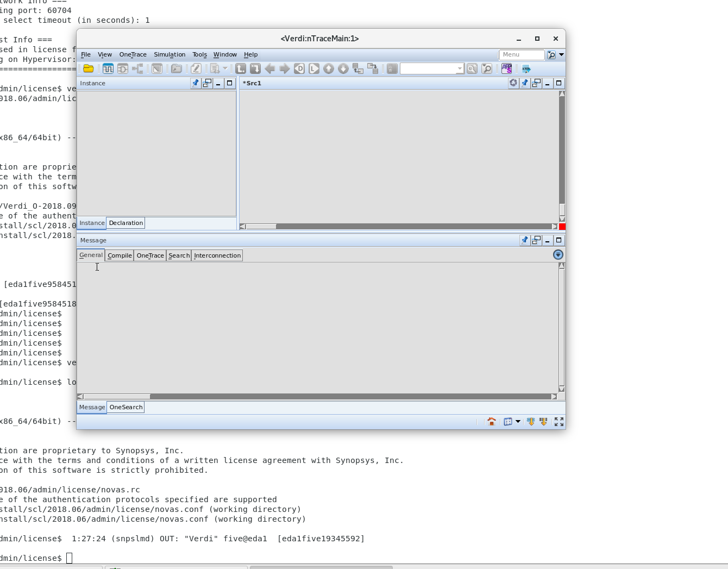
Task: Open the Message panel options round dropdown
Action: coord(558,255)
